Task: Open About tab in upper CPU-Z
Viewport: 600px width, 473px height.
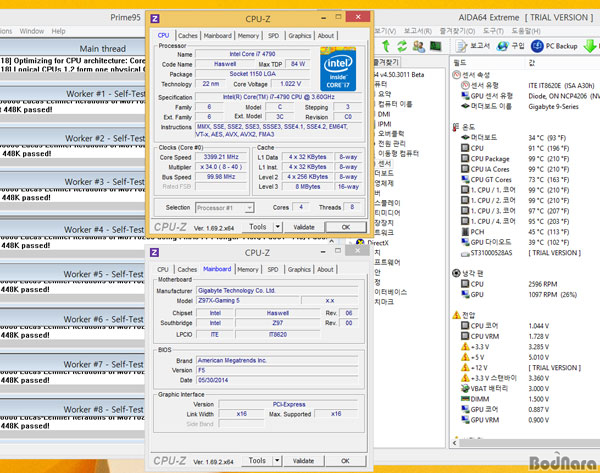Action: 326,36
